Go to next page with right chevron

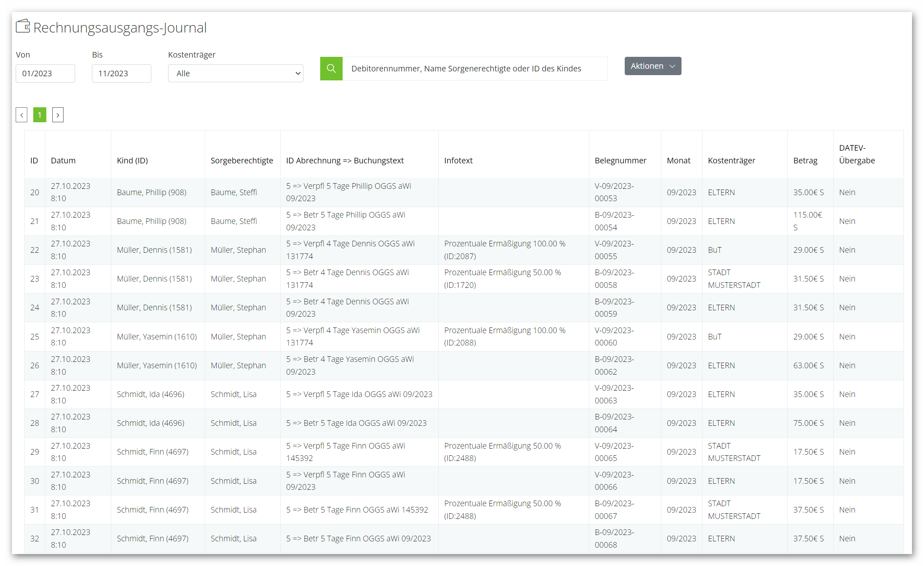[x=58, y=115]
